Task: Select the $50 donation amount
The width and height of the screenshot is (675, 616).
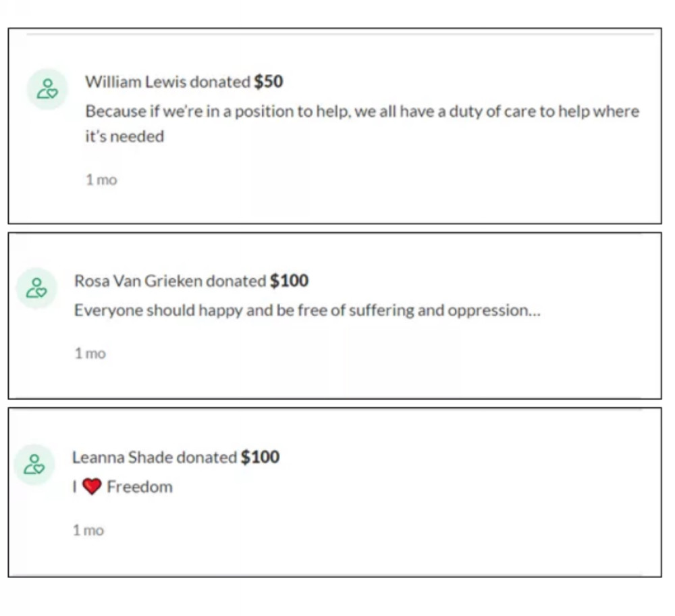Action: (269, 82)
